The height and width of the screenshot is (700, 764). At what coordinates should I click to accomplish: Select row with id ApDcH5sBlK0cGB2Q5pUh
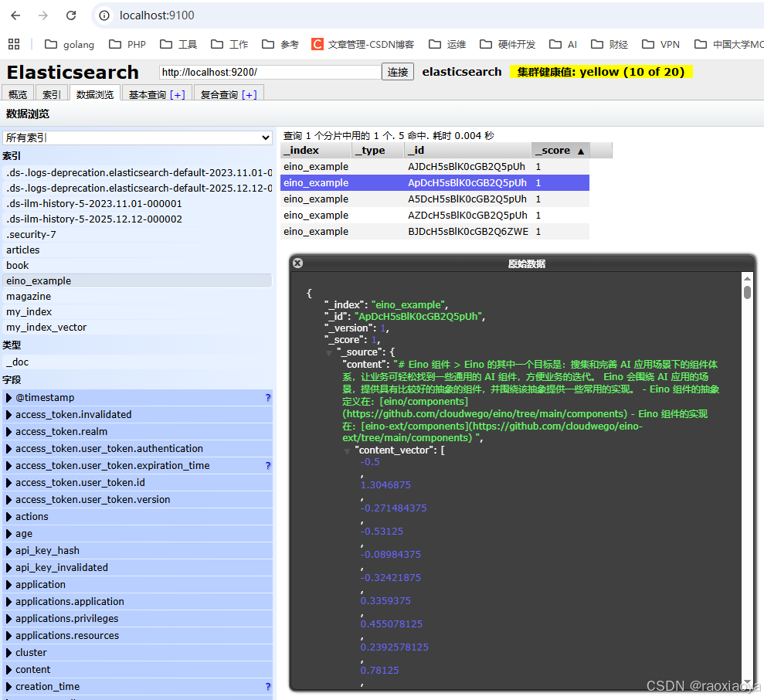point(435,183)
